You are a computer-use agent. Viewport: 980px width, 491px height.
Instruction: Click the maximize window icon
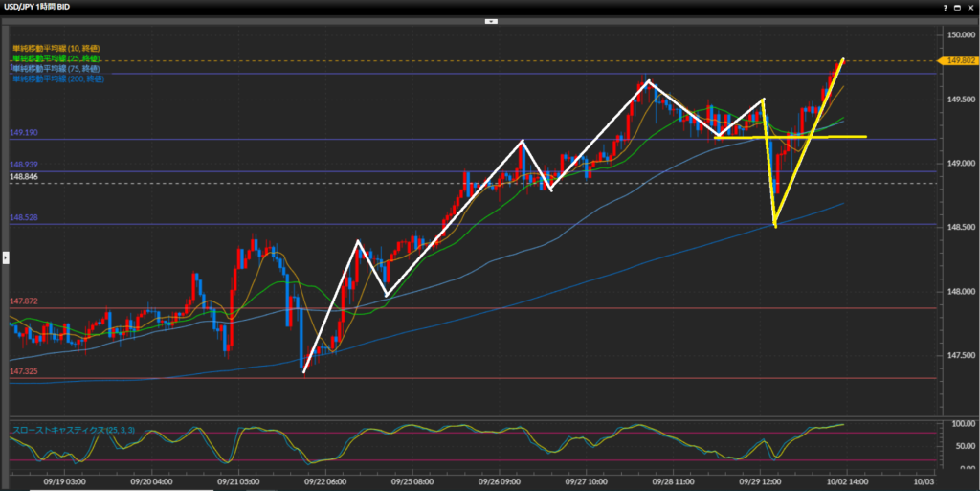point(957,6)
